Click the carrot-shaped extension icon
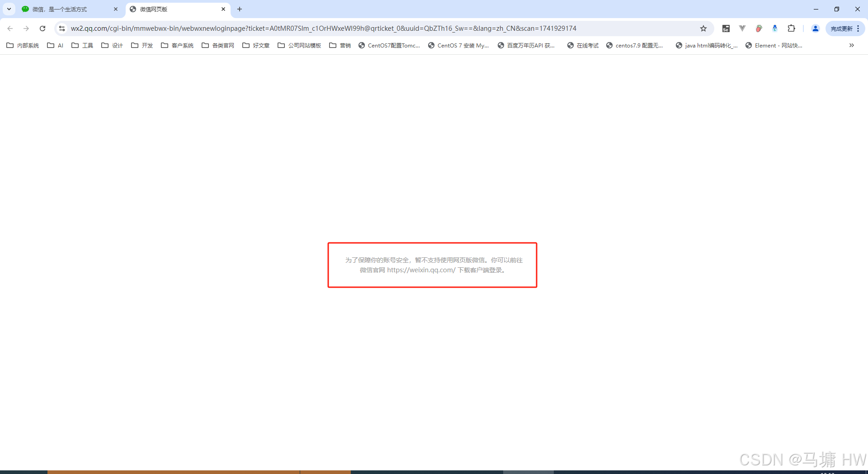Image resolution: width=868 pixels, height=474 pixels. pos(759,28)
